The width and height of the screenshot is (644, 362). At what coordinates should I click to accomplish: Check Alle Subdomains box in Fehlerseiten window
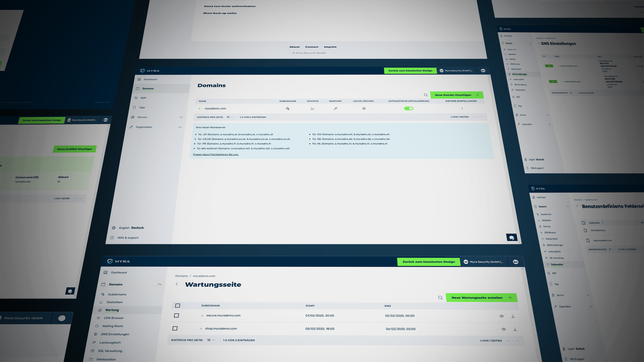[585, 230]
